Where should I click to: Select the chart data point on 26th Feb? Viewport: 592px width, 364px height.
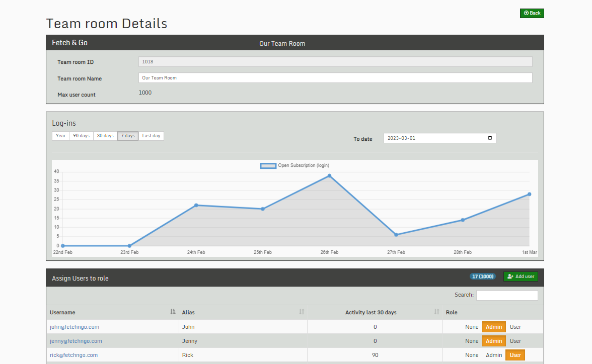[329, 176]
